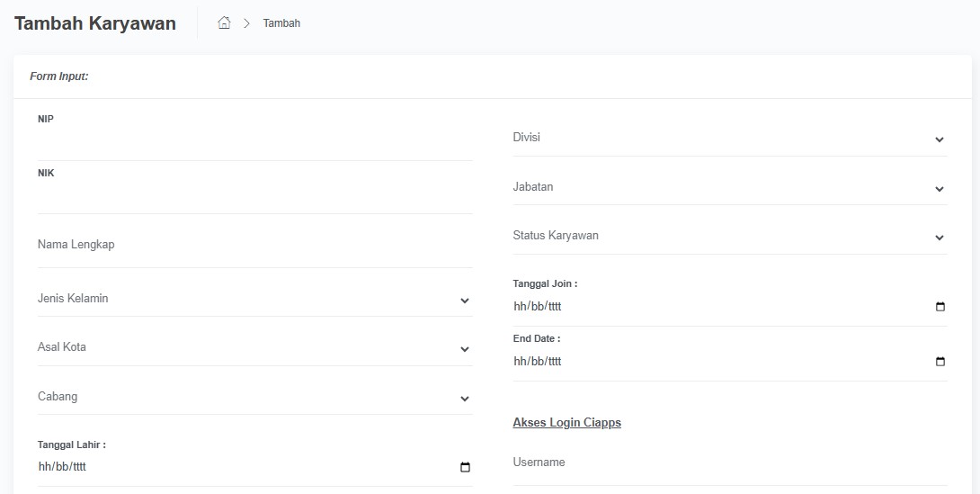Open calendar picker for End Date

(940, 362)
